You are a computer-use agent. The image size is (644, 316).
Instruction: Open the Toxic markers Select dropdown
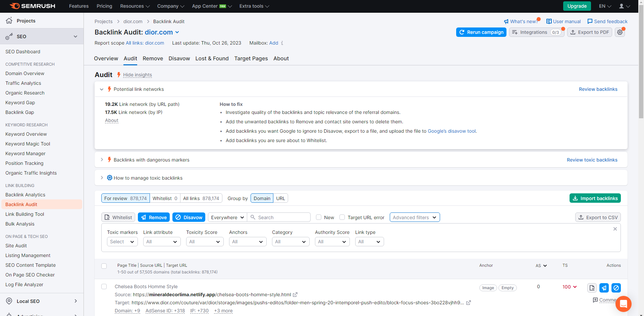122,242
